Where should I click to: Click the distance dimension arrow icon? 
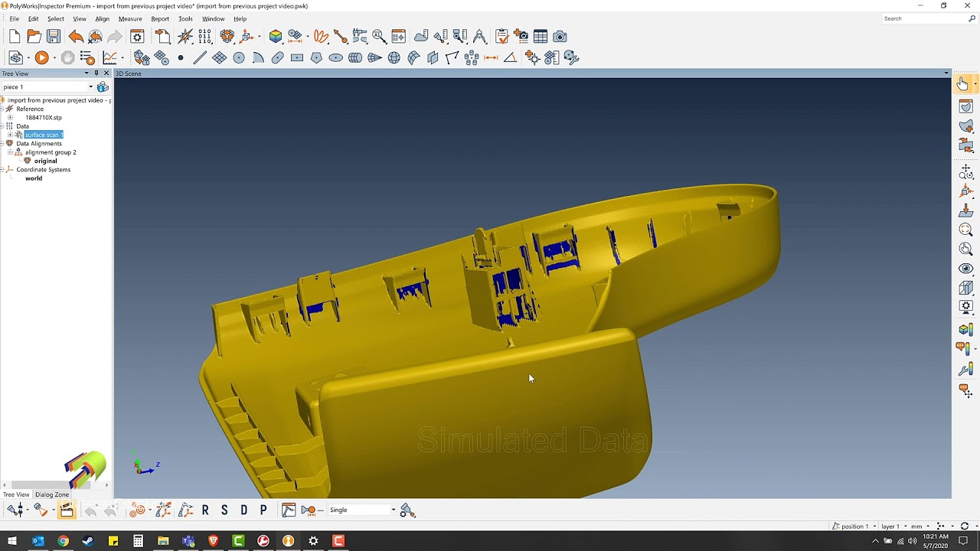[x=491, y=57]
